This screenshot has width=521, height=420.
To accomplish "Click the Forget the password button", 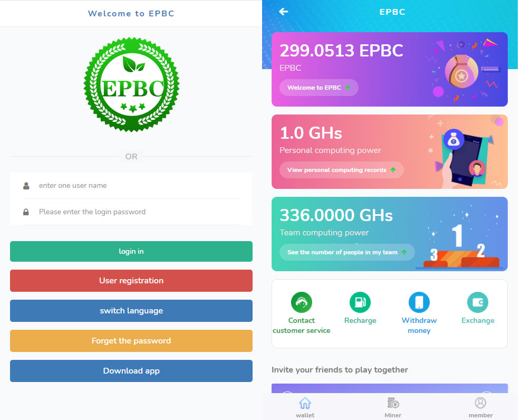I will [131, 341].
